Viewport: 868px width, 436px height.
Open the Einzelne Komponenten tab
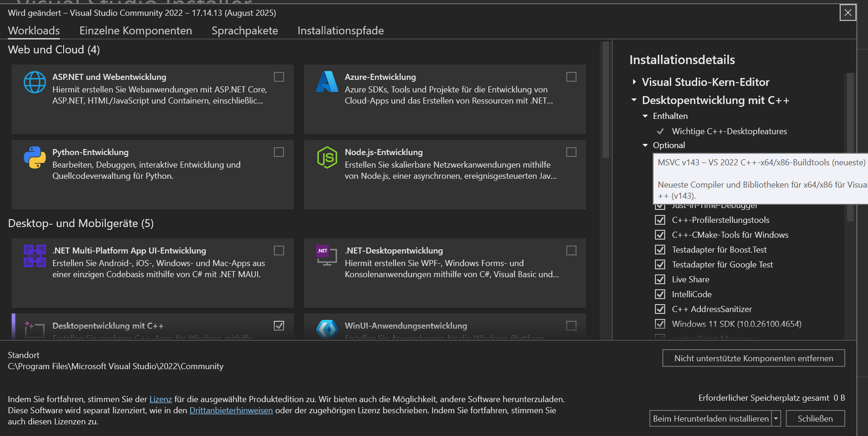[136, 31]
